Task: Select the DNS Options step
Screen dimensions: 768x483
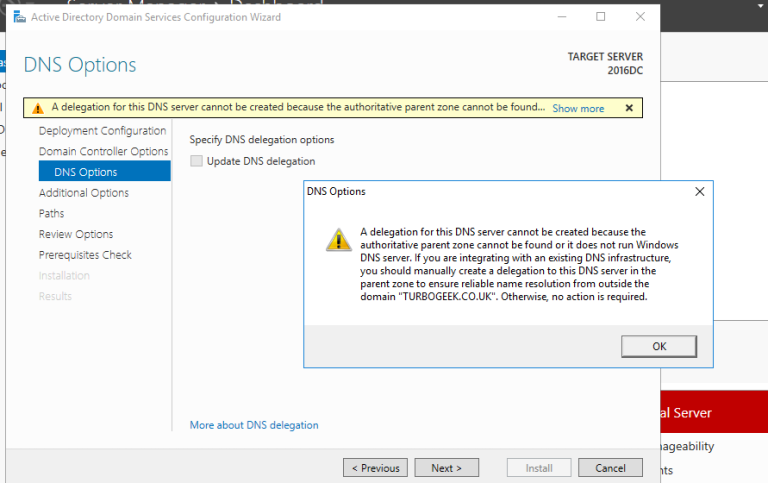Action: 104,172
